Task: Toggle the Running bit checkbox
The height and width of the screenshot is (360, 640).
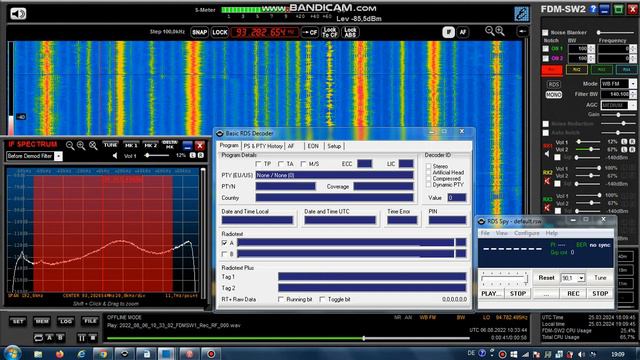Action: 281,299
